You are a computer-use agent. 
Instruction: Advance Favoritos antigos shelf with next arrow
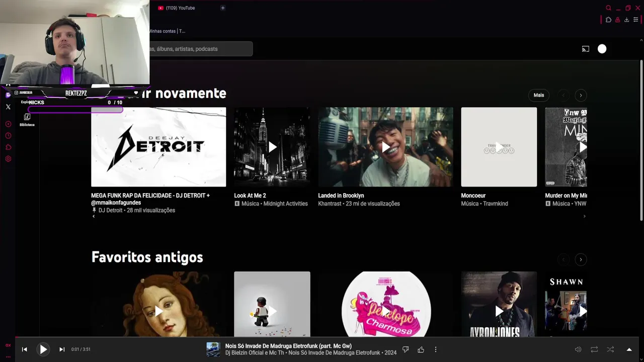coord(581,259)
